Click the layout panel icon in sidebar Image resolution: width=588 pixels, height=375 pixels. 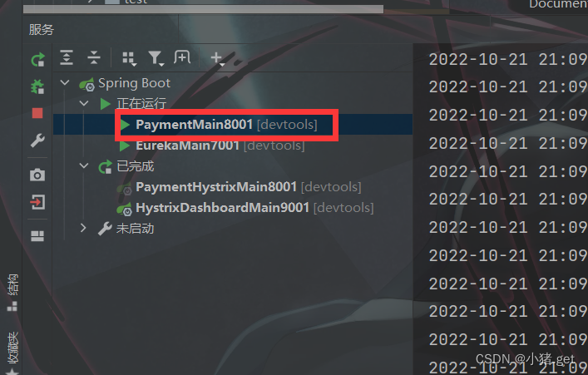37,236
